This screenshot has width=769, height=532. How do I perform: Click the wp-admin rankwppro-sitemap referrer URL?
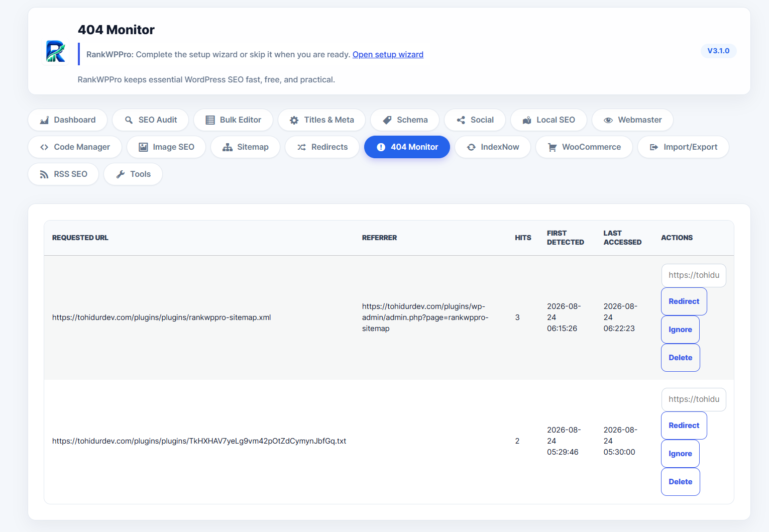click(x=425, y=317)
